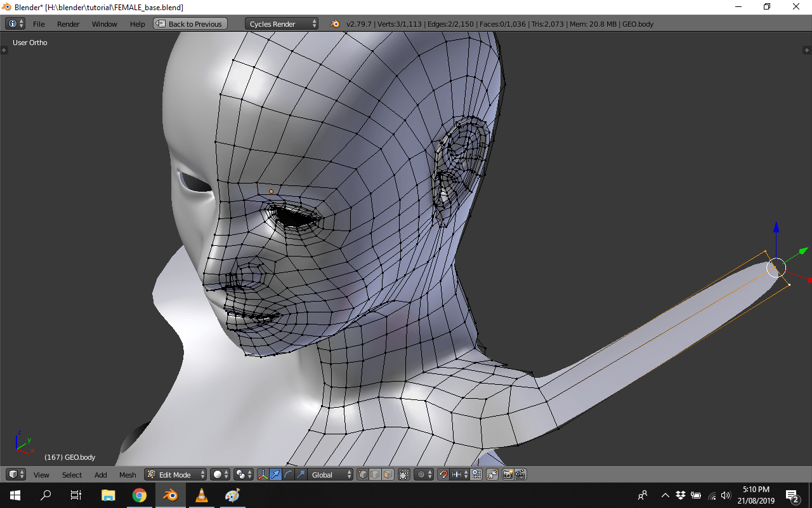The image size is (812, 508).
Task: Open the Edit Mode dropdown
Action: (x=176, y=474)
